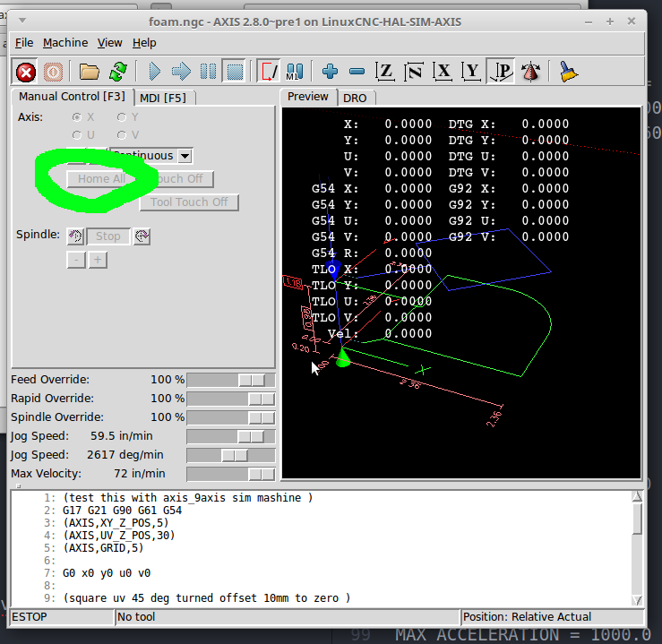Image resolution: width=662 pixels, height=644 pixels.
Task: Pause program execution
Action: (208, 72)
